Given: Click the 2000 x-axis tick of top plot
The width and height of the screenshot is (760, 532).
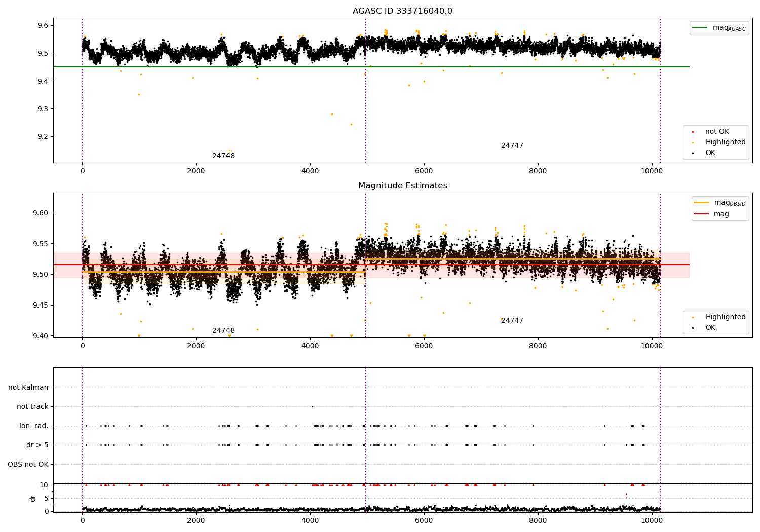Looking at the screenshot, I should (x=196, y=171).
